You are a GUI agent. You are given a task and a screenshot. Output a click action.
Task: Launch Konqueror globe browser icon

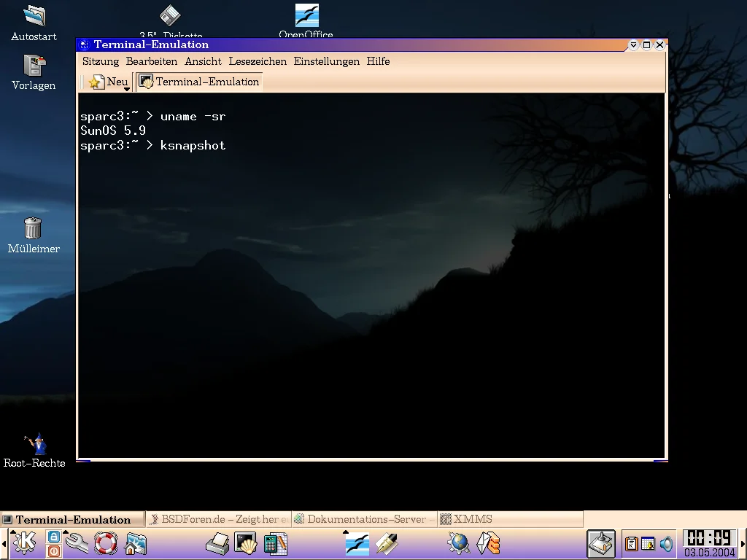coord(459,543)
